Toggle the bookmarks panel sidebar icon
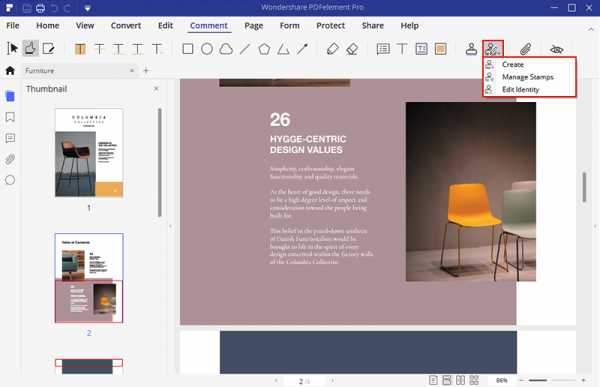The height and width of the screenshot is (387, 600). (10, 117)
